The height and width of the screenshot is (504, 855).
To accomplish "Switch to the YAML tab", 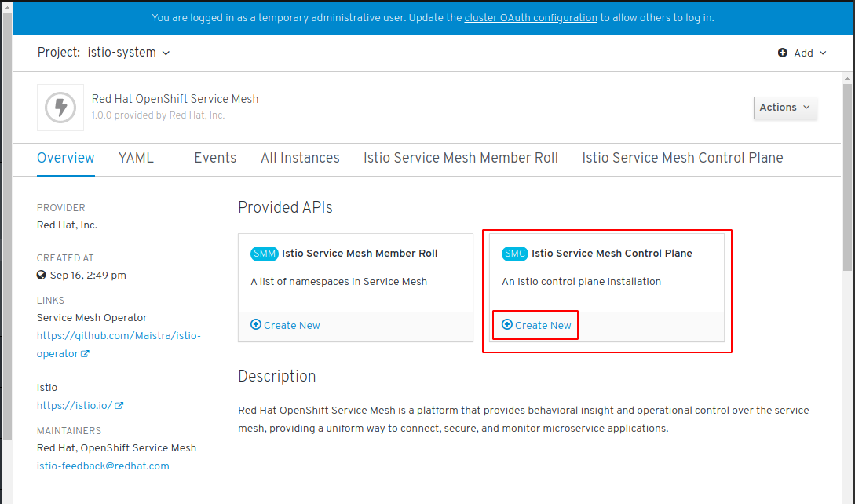I will click(136, 158).
